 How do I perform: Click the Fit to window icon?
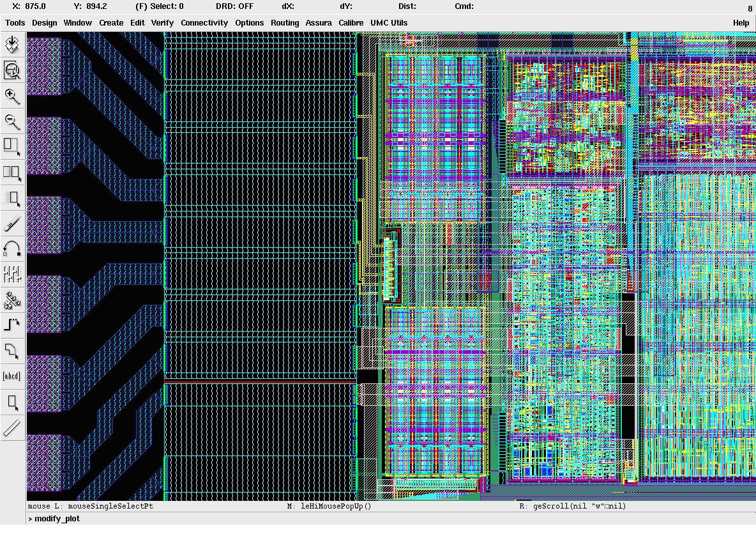pos(12,70)
